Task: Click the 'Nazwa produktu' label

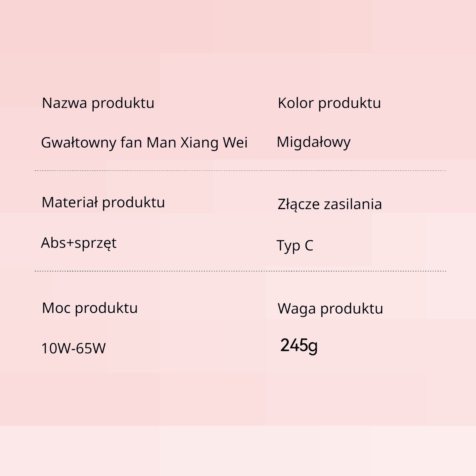Action: 98,103
